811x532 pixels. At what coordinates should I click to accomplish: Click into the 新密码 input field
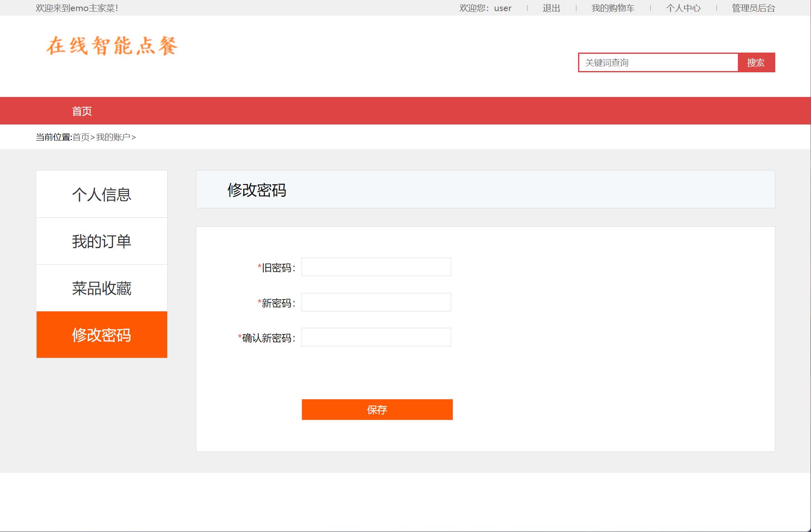coord(376,302)
